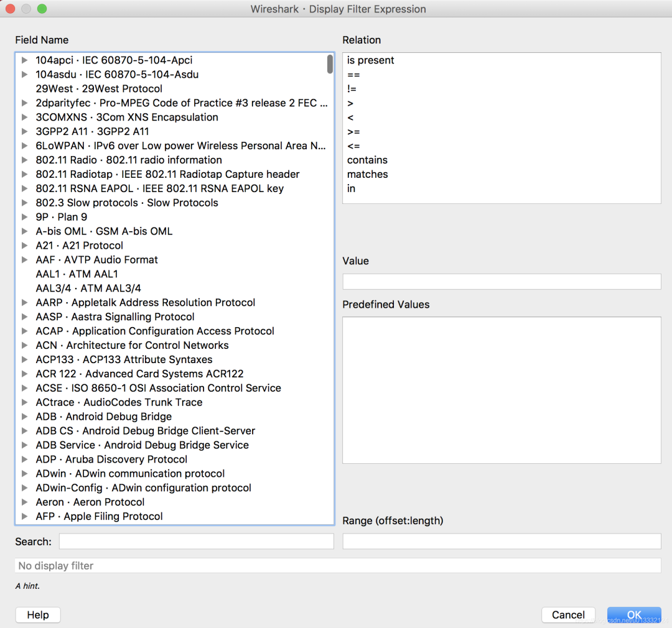Expand the AARP Appletalk entry

pos(24,302)
